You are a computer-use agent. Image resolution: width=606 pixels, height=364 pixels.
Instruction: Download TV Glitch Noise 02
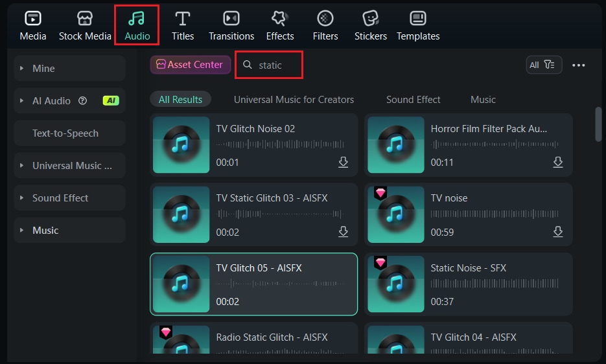coord(344,163)
